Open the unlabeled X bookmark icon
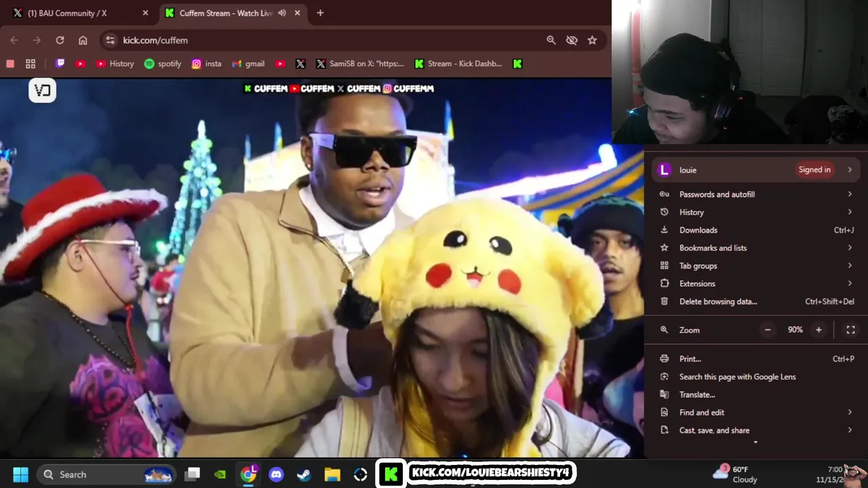 click(300, 64)
